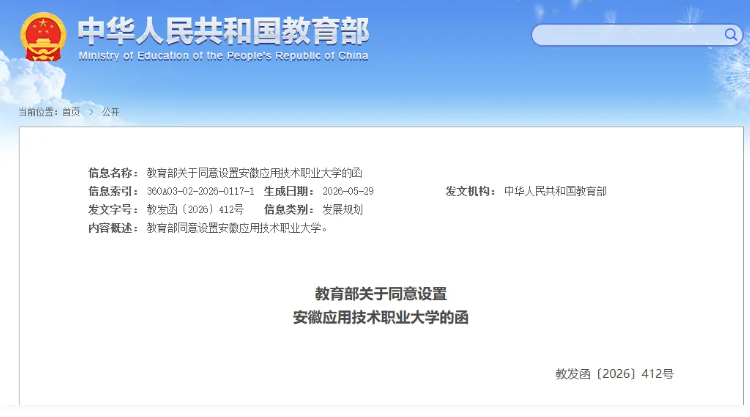Select the 内容概述 summary text
The height and width of the screenshot is (417, 750).
point(237,228)
